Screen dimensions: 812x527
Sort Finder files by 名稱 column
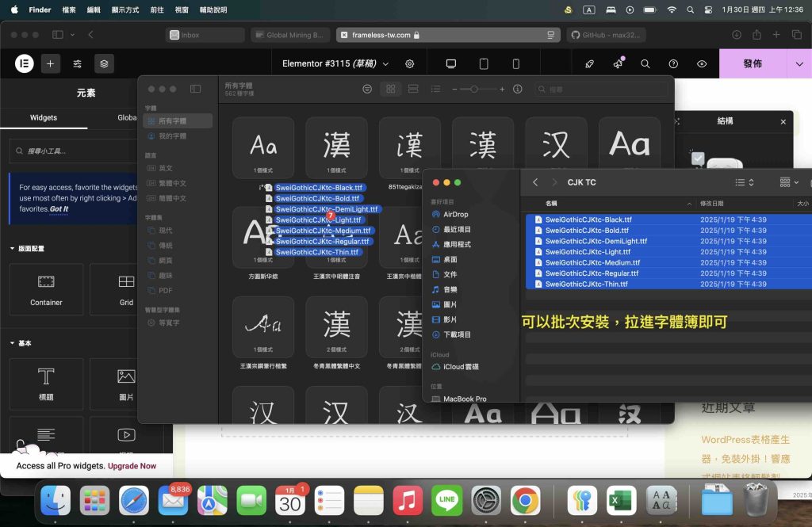551,204
